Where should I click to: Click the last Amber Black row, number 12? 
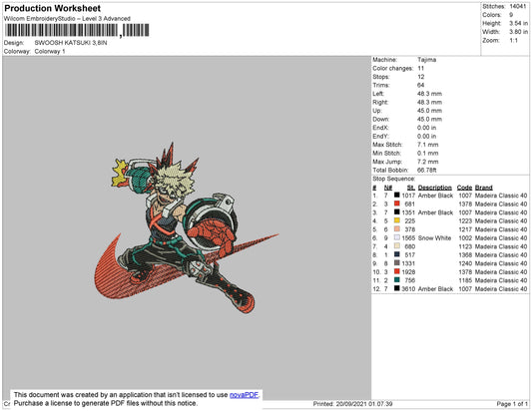pos(450,288)
